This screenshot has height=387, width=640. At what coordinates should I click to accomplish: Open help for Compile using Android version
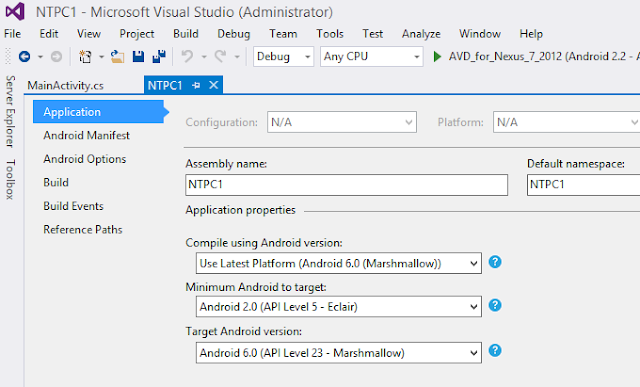click(x=495, y=262)
